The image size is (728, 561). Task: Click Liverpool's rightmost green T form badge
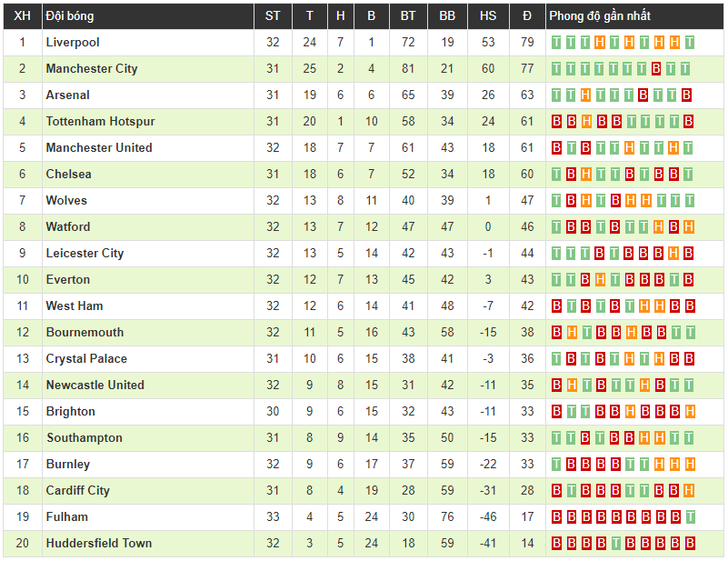coord(689,43)
